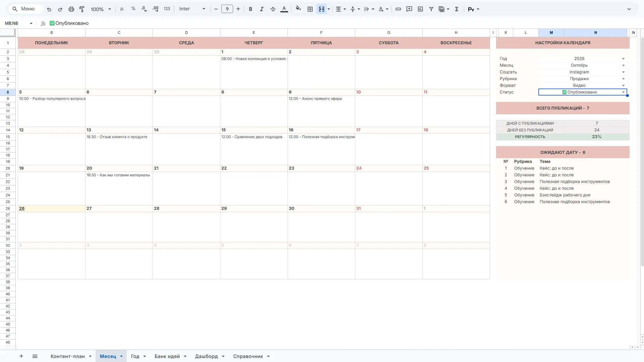Open the Inter font family dropdown
The image size is (644, 362).
click(x=192, y=9)
